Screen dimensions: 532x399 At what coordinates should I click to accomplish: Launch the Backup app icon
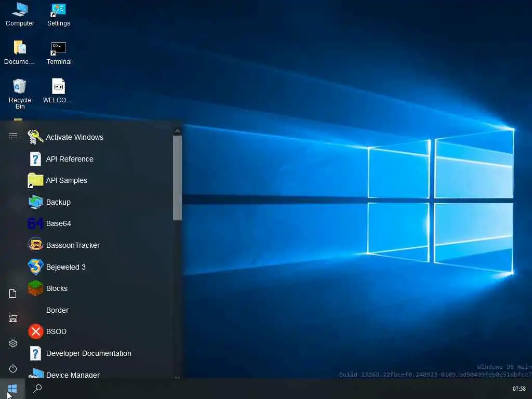click(35, 202)
